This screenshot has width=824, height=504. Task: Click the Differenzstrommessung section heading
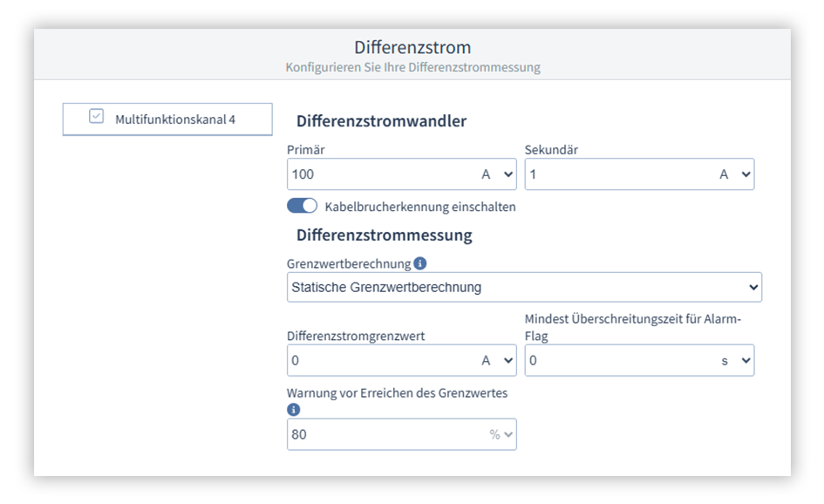pyautogui.click(x=384, y=235)
